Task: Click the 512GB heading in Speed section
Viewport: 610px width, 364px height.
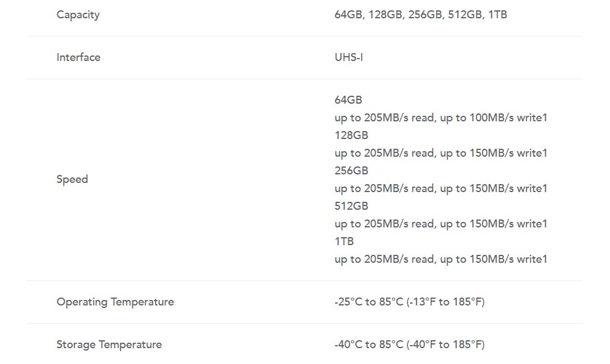Action: (351, 206)
